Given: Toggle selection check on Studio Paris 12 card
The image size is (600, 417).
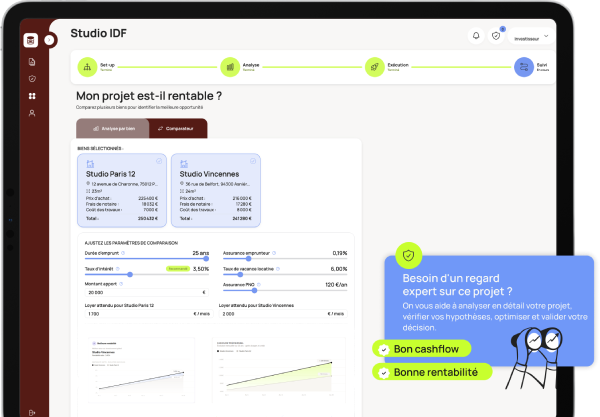Looking at the screenshot, I should pyautogui.click(x=158, y=161).
